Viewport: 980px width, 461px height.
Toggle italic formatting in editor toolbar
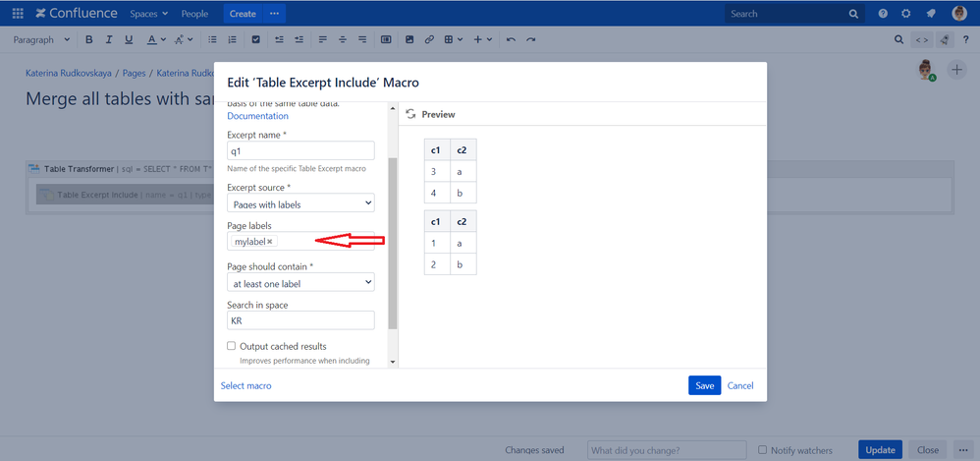click(x=109, y=39)
